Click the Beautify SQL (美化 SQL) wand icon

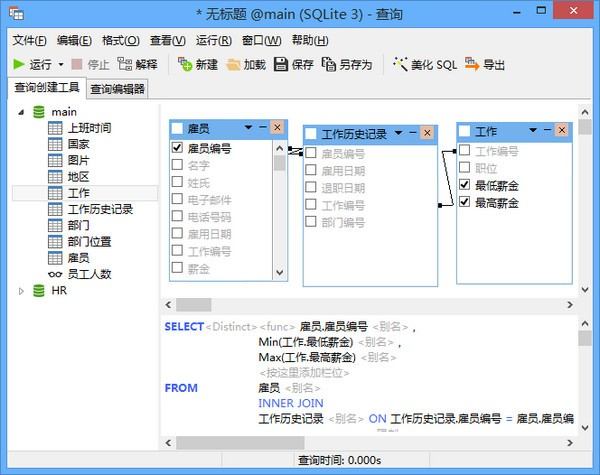click(400, 64)
